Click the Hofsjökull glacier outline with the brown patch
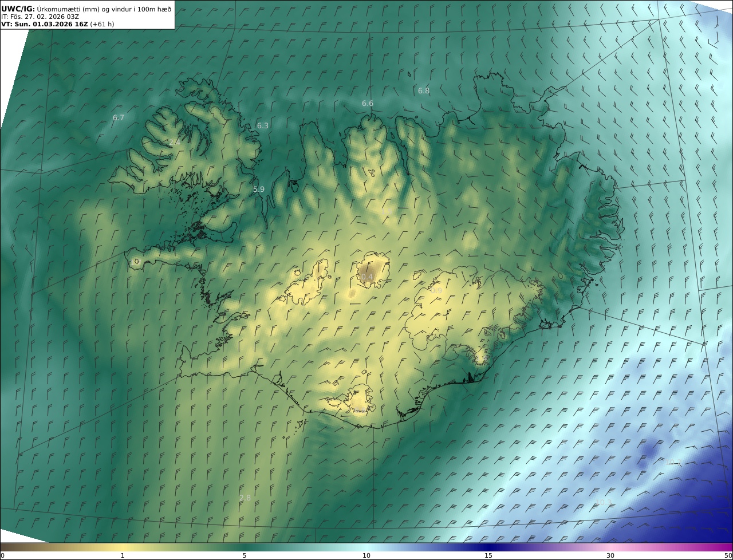This screenshot has width=733, height=560. point(373,270)
